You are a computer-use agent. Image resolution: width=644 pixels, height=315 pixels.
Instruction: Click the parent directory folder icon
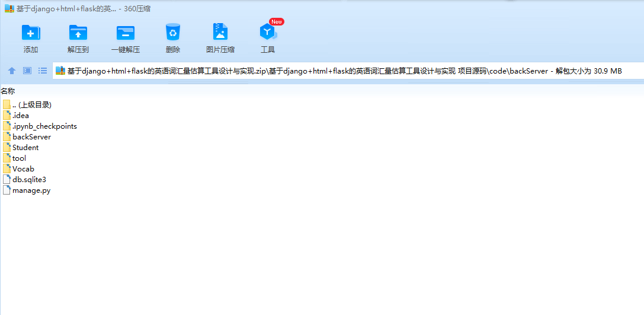click(7, 104)
